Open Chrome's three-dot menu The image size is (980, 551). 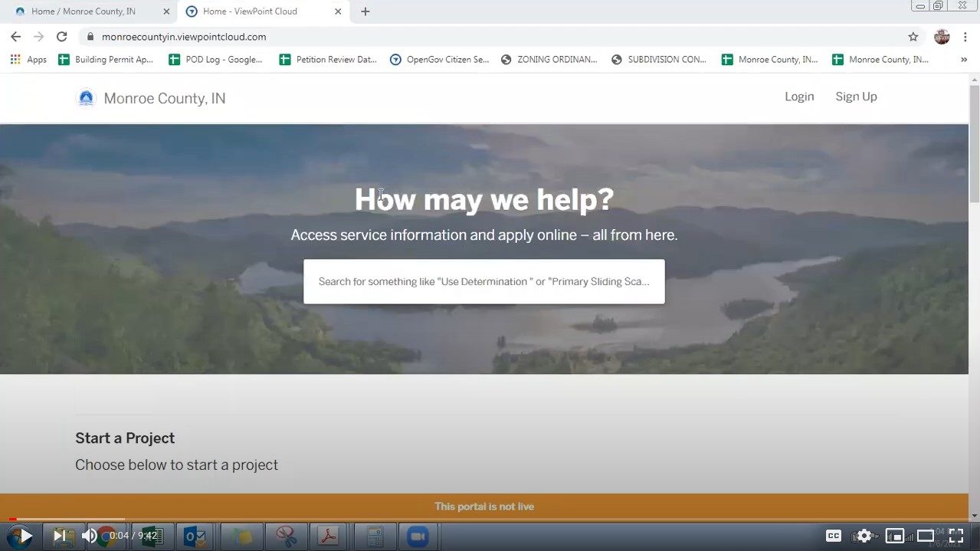(x=965, y=36)
